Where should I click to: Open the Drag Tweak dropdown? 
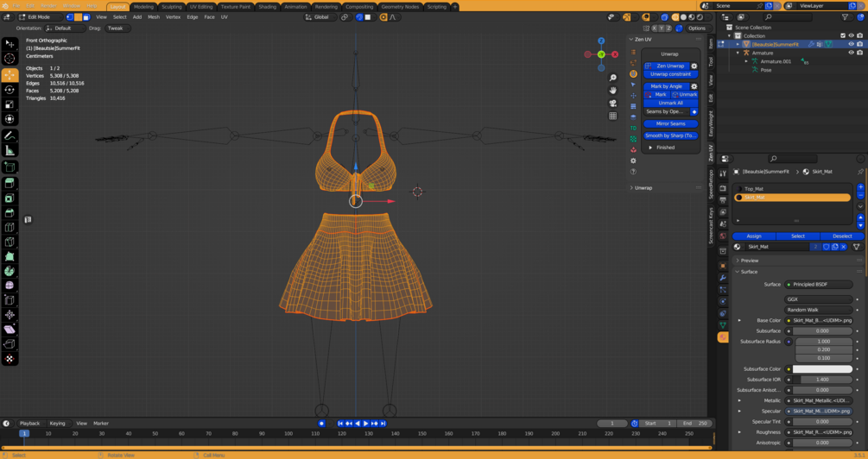118,28
